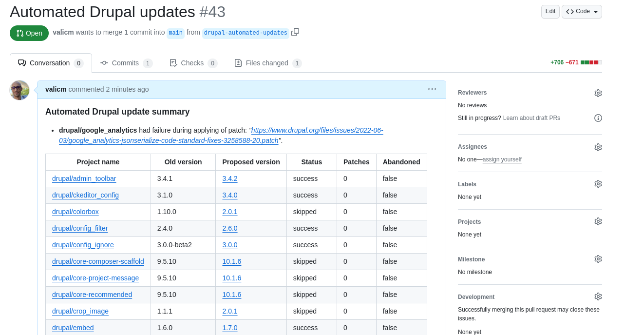Open the comment's three-dot options menu
Screen dimensions: 644x335
click(x=432, y=89)
